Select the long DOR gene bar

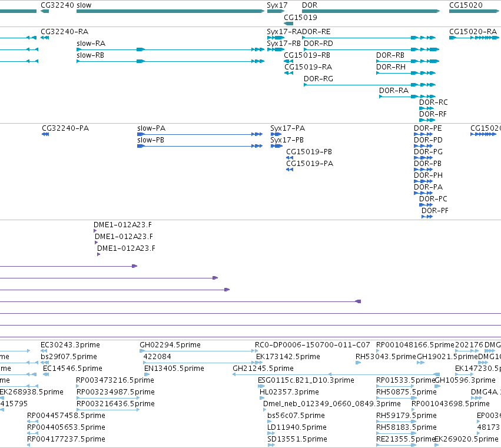(371, 12)
